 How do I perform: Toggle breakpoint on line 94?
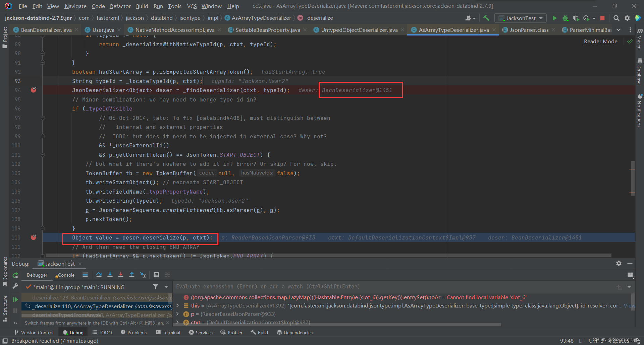pos(34,90)
